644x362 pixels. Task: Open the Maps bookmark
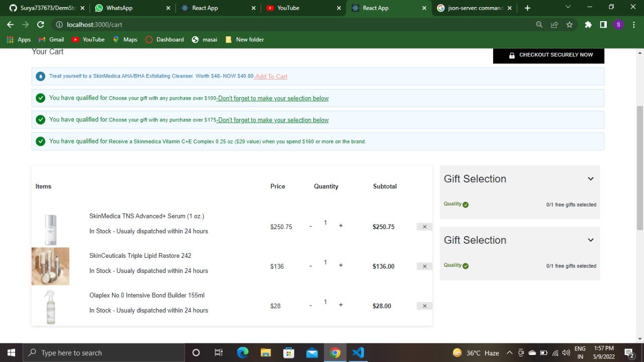[125, 39]
